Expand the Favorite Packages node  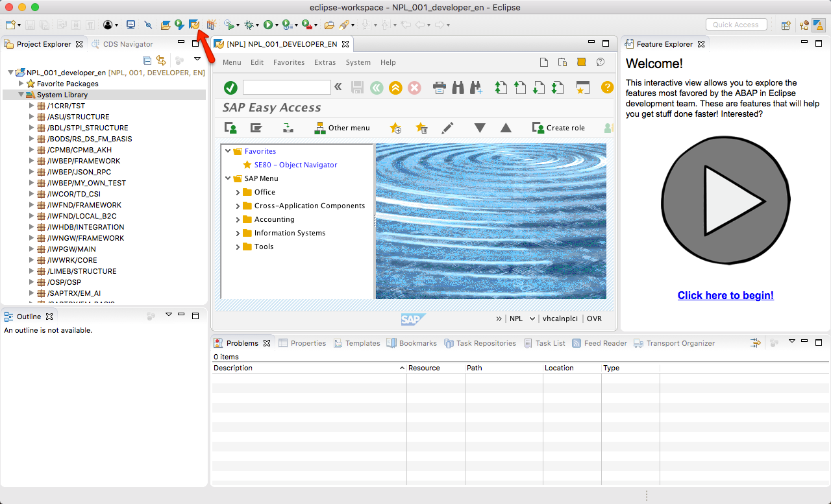[21, 84]
